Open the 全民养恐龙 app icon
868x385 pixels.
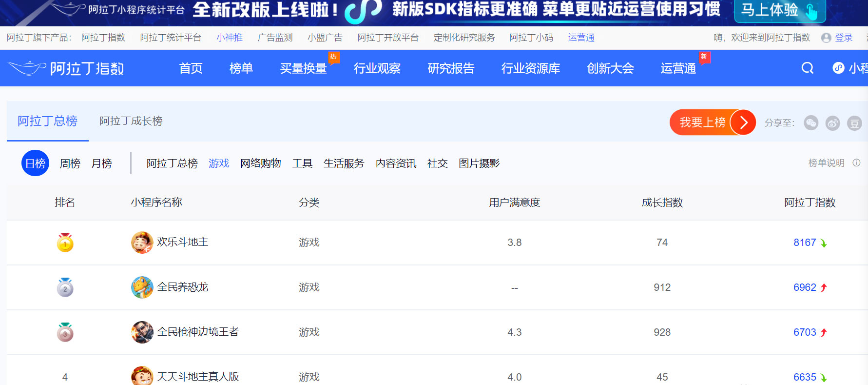(x=142, y=287)
